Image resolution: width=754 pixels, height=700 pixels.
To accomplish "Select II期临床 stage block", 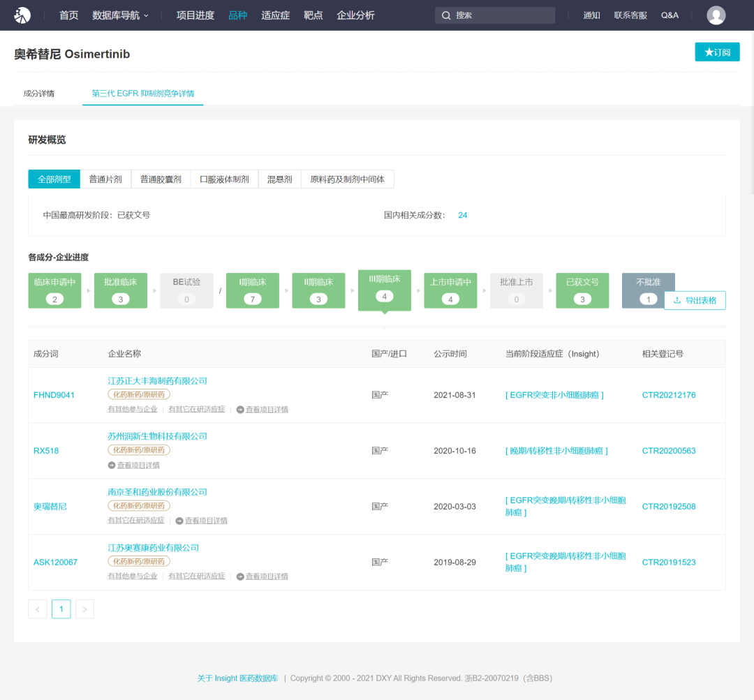I will pos(318,290).
